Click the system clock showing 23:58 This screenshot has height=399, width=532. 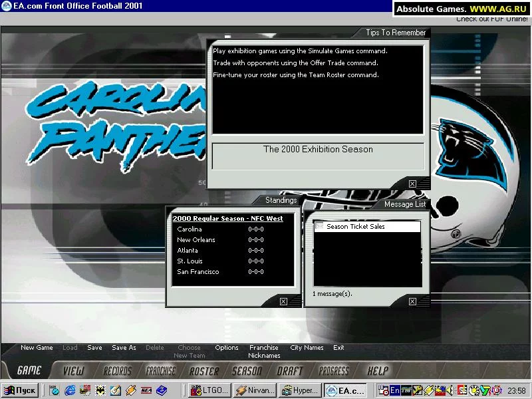[517, 391]
